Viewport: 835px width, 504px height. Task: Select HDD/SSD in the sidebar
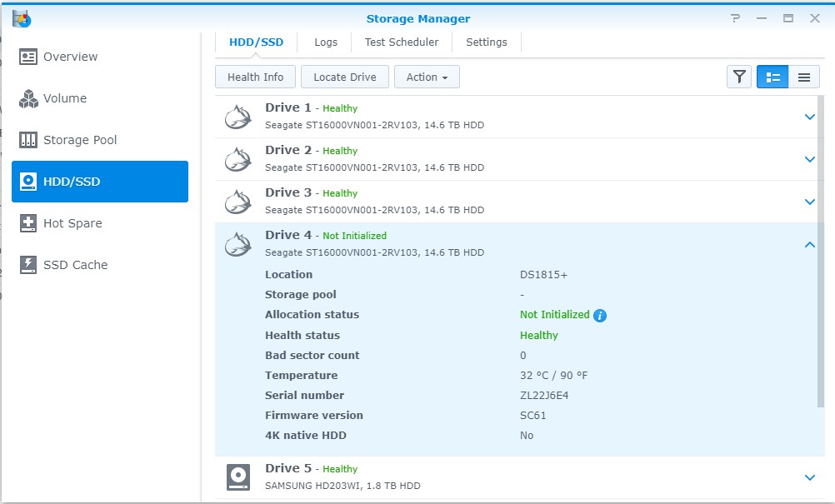coord(100,182)
